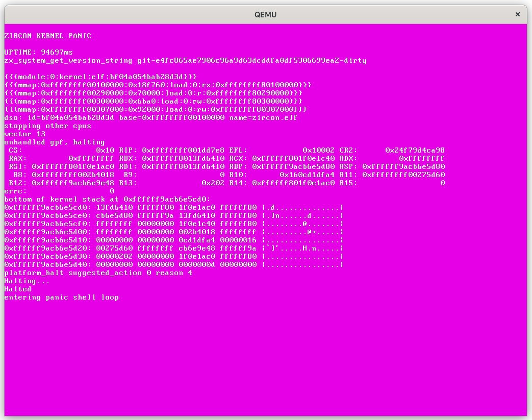This screenshot has width=532, height=420.
Task: Click stack dump row 0xffffff9acb6e5cf0
Action: point(174,224)
